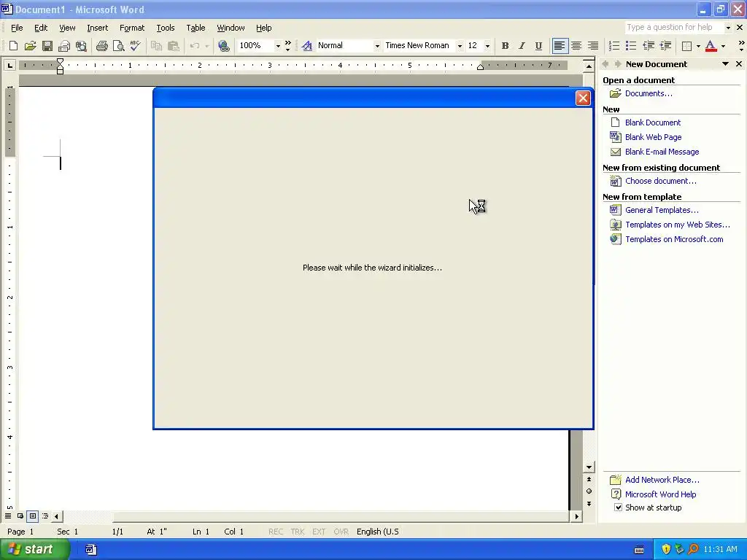This screenshot has height=560, width=747.
Task: Set Align Right paragraph alignment
Action: 593,46
